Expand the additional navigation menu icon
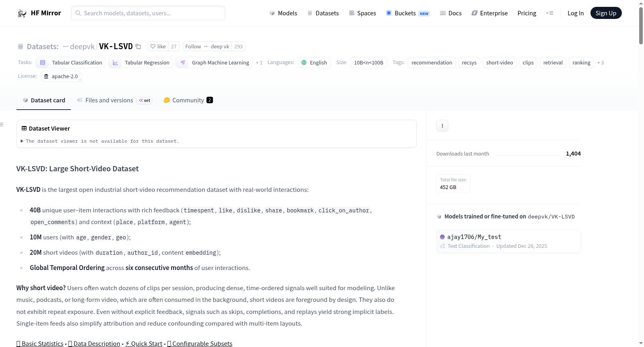644x347 pixels. coord(549,13)
